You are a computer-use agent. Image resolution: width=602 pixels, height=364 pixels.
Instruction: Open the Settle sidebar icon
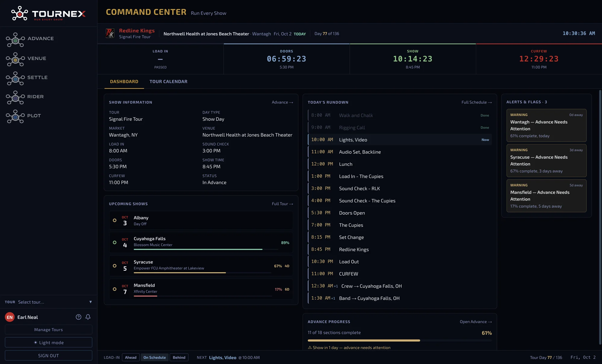pyautogui.click(x=15, y=79)
